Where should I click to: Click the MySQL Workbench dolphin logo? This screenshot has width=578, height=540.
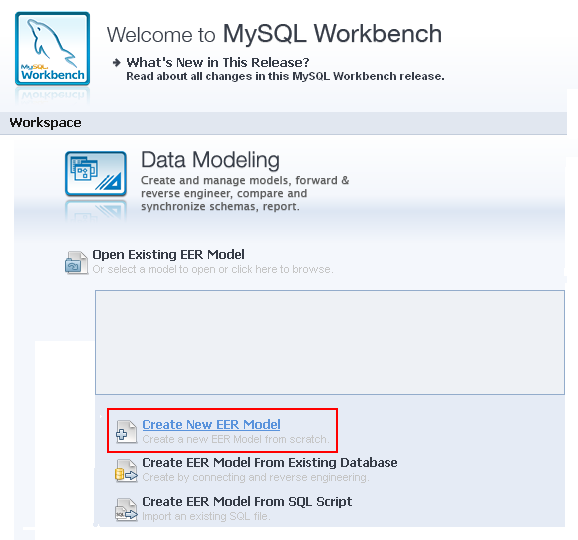[52, 49]
